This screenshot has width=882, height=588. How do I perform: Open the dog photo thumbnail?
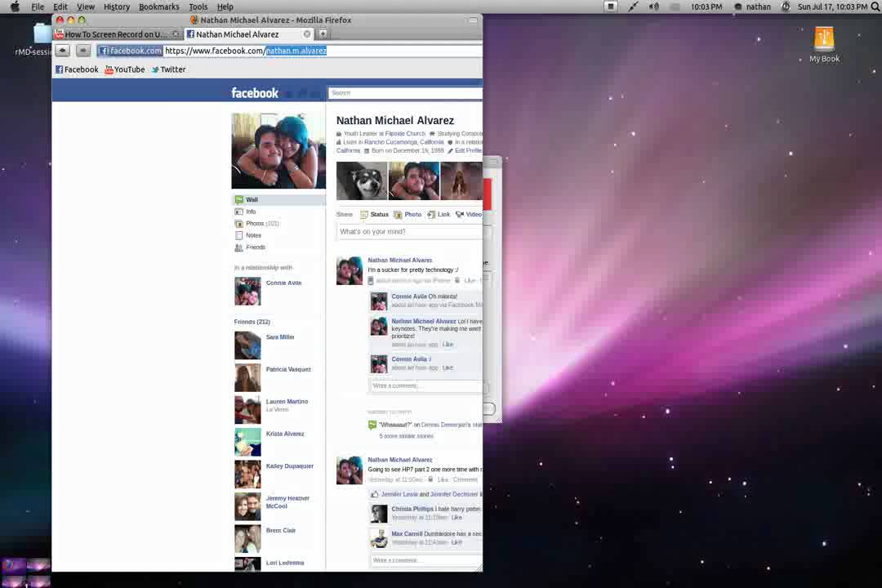pos(362,181)
